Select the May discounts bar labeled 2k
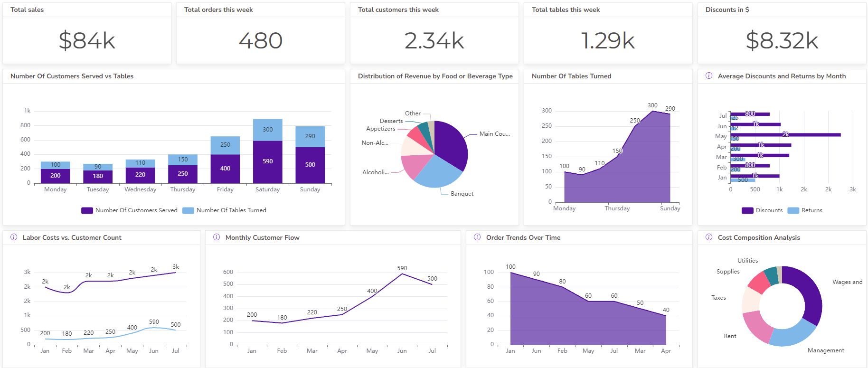The width and height of the screenshot is (868, 368). point(785,135)
